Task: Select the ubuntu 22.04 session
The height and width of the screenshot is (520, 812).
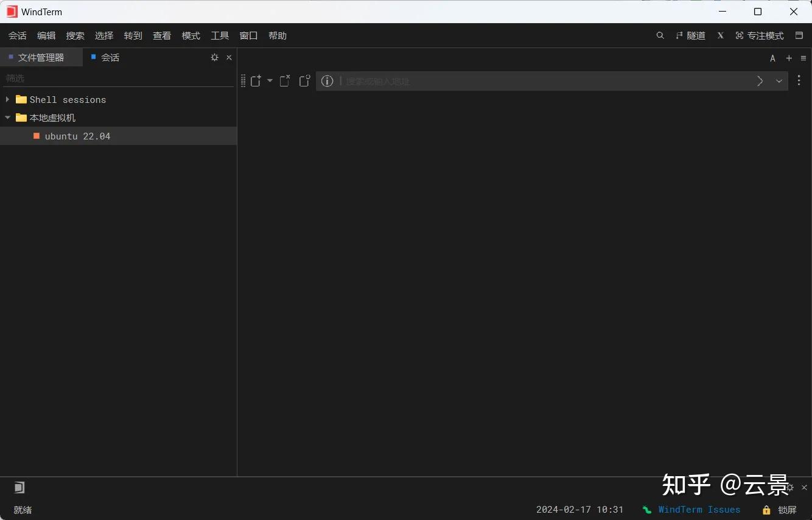Action: click(x=77, y=136)
